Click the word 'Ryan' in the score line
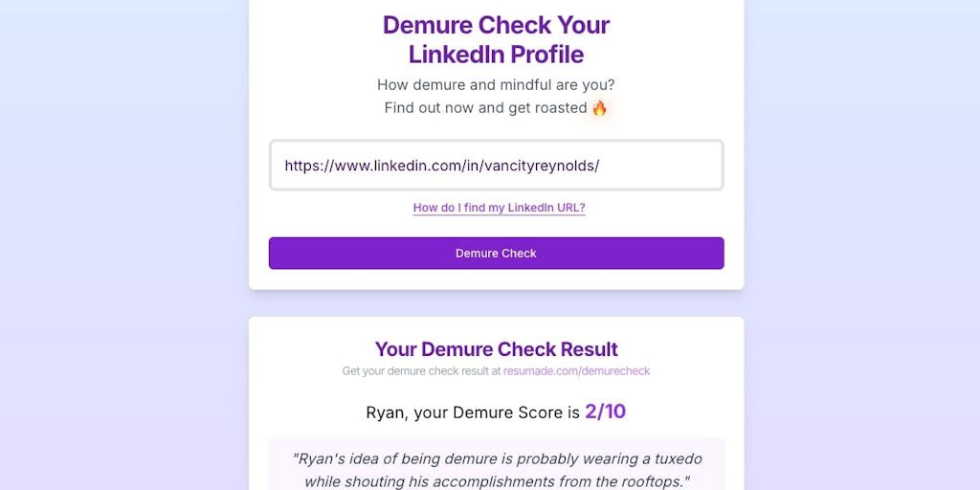Viewport: 980px width, 490px height. [387, 412]
